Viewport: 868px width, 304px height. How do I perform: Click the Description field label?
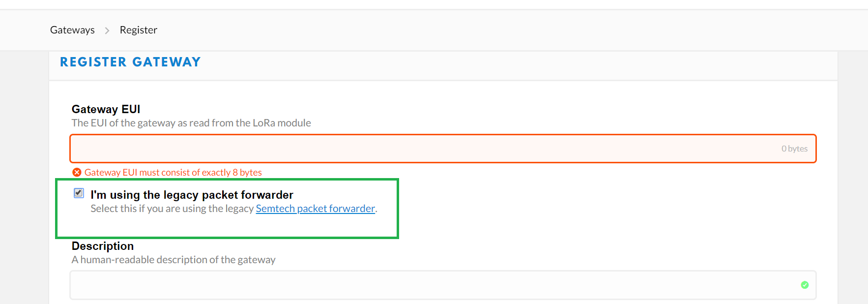click(103, 246)
